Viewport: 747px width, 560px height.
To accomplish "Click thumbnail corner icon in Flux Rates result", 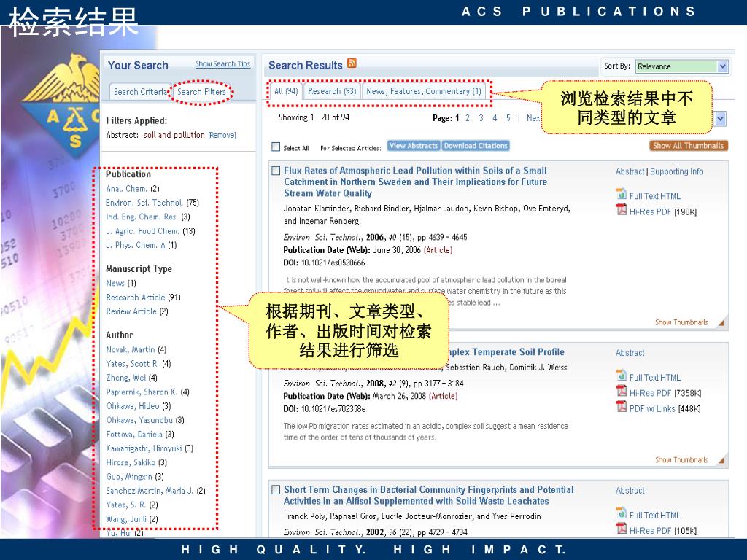I will 721,323.
